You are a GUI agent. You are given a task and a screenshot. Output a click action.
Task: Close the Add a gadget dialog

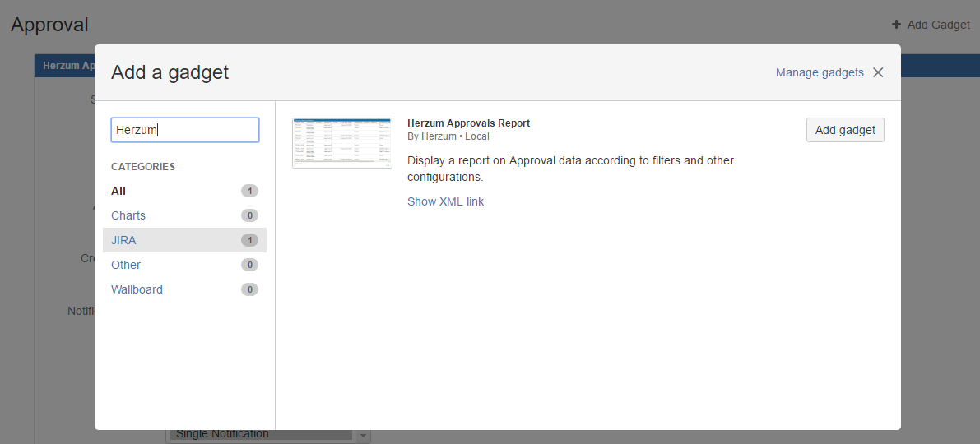coord(878,72)
